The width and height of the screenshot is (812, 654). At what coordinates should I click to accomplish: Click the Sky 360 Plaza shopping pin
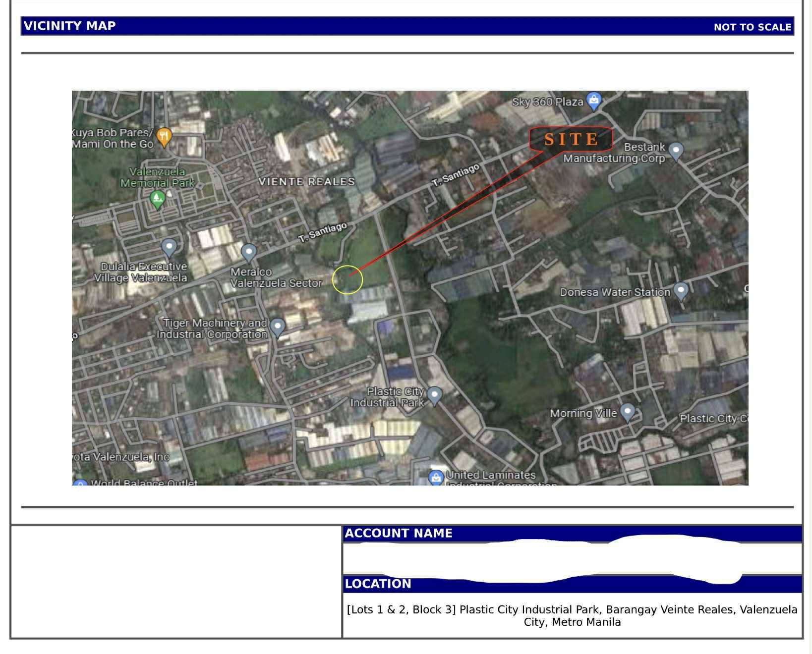pyautogui.click(x=593, y=101)
